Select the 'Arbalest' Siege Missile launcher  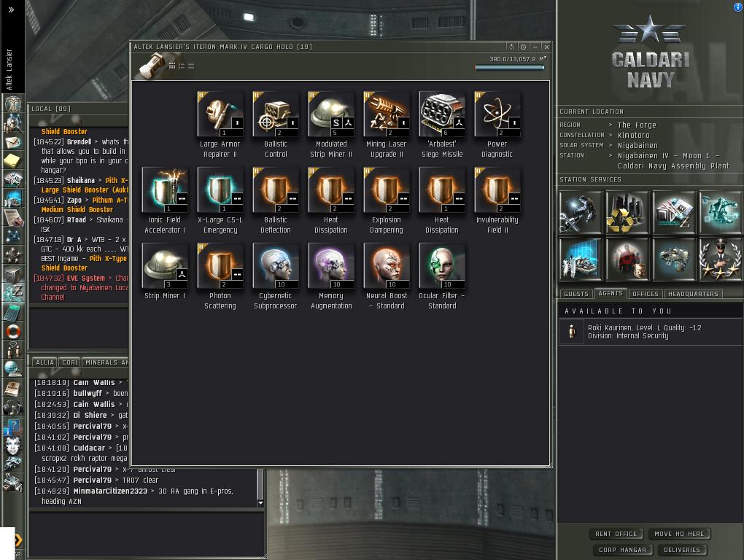pyautogui.click(x=442, y=114)
